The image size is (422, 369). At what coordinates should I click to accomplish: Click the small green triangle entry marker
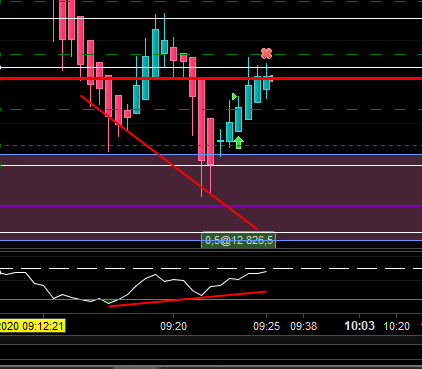(x=234, y=97)
